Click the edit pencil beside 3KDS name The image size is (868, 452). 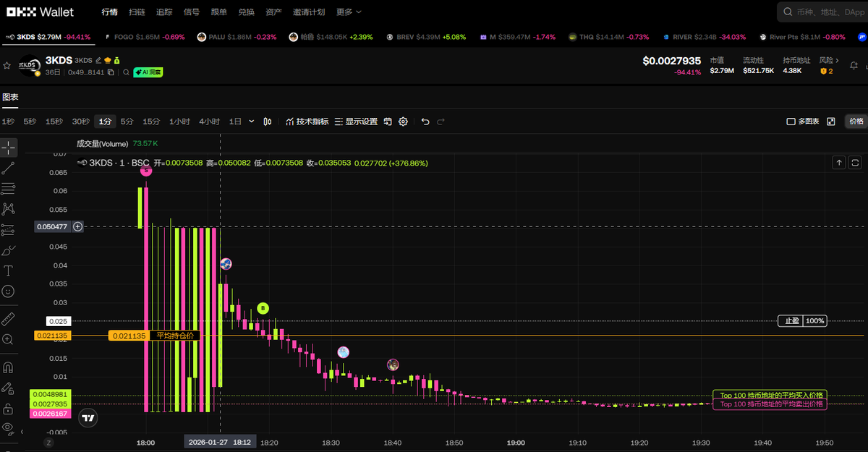point(99,60)
